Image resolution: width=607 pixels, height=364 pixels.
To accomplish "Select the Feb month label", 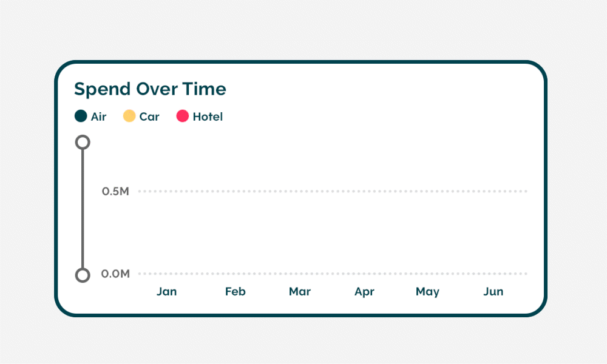I will pos(235,292).
